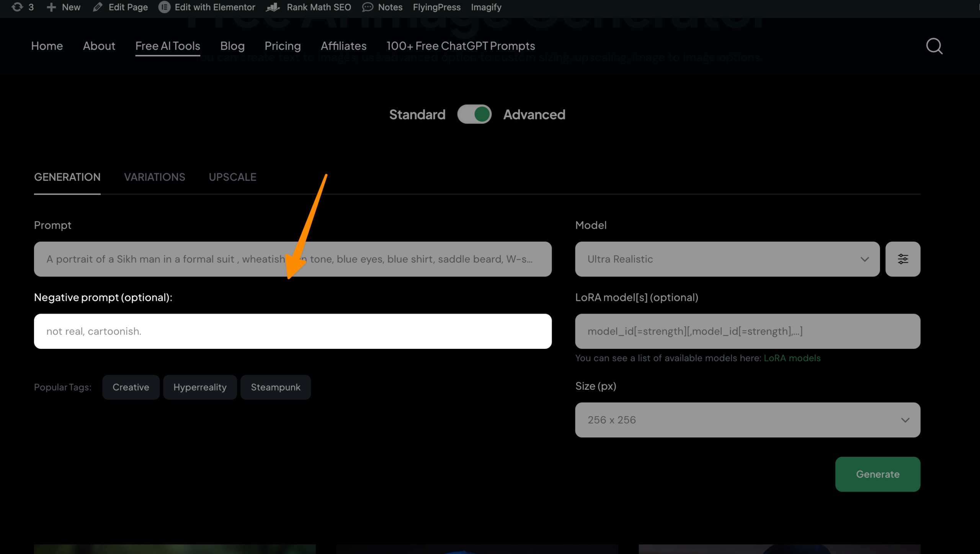Open the 256 x 256 size dropdown
Viewport: 980px width, 554px height.
pos(747,420)
